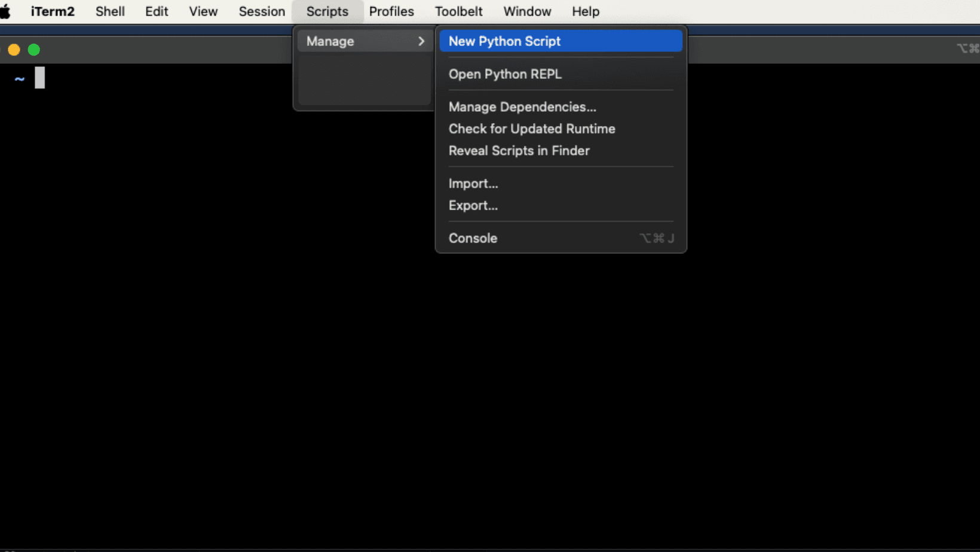
Task: Select Manage Dependencies...
Action: [561, 107]
